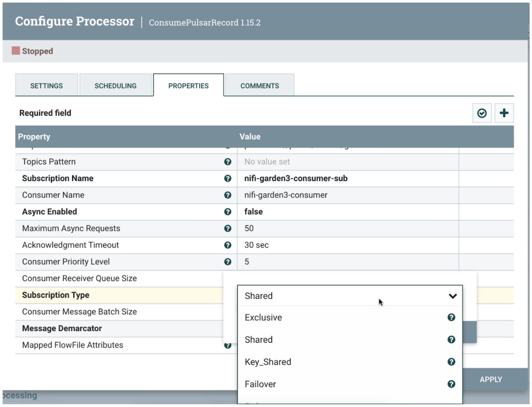This screenshot has width=532, height=407.
Task: Choose Failover from the dropdown list
Action: [x=260, y=384]
